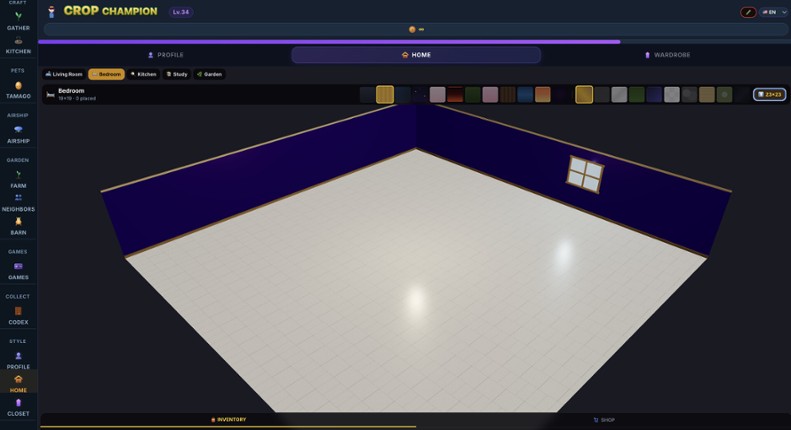Open the Closet in the sidebar
The height and width of the screenshot is (430, 791).
(18, 407)
